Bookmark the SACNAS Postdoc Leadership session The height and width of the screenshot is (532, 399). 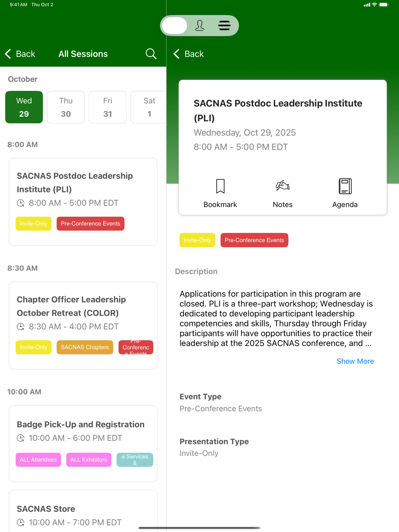coord(220,193)
